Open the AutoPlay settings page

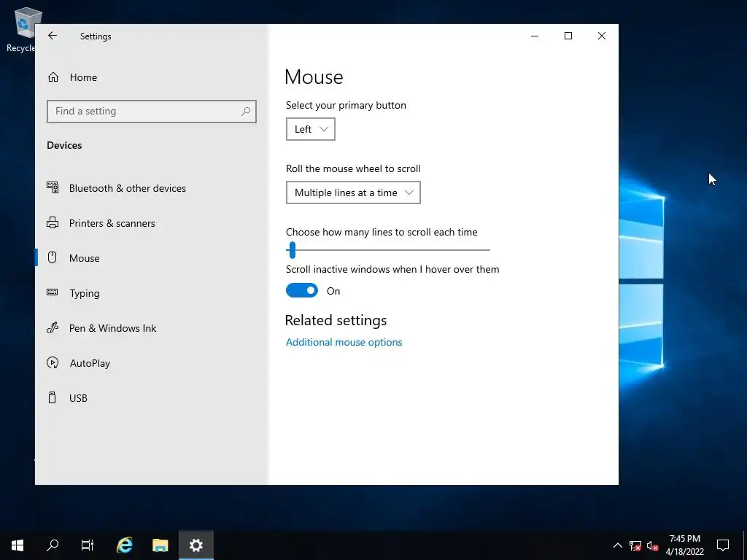tap(152, 363)
